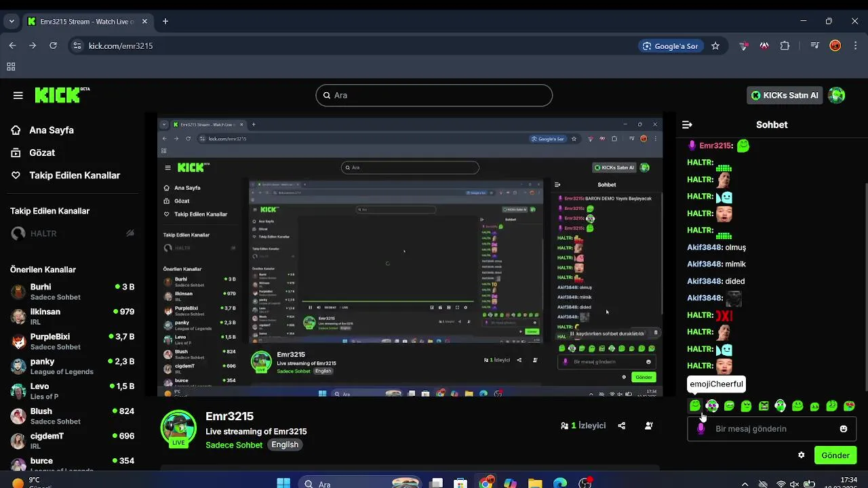Insert the angry square-face quick emote
868x488 pixels.
click(x=764, y=406)
